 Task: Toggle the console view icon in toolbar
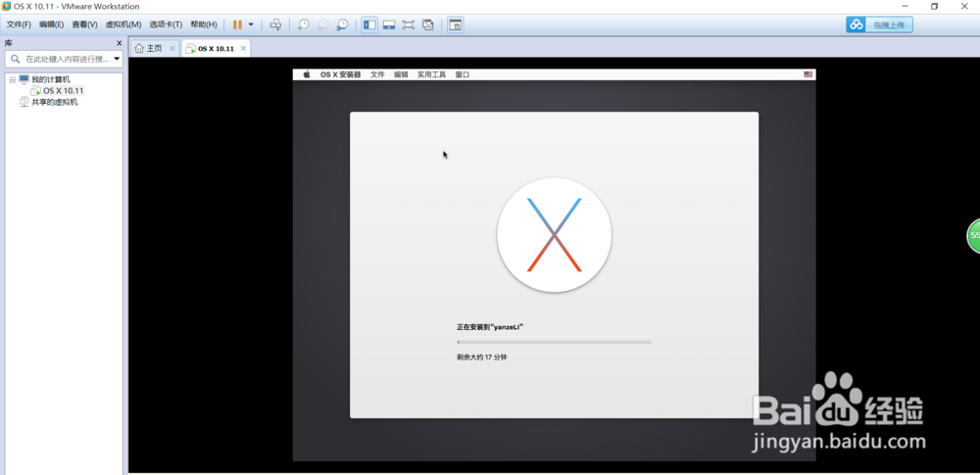[456, 24]
